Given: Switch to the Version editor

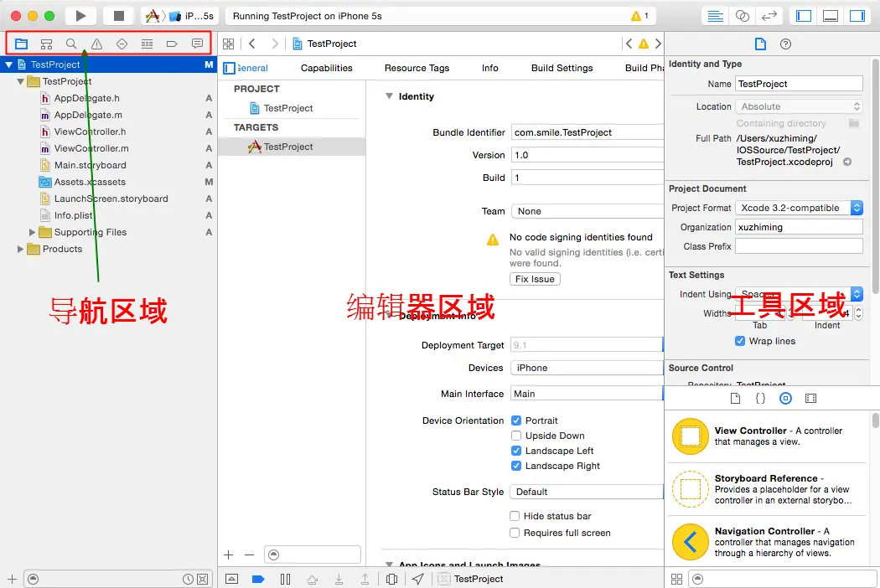Looking at the screenshot, I should (x=769, y=16).
